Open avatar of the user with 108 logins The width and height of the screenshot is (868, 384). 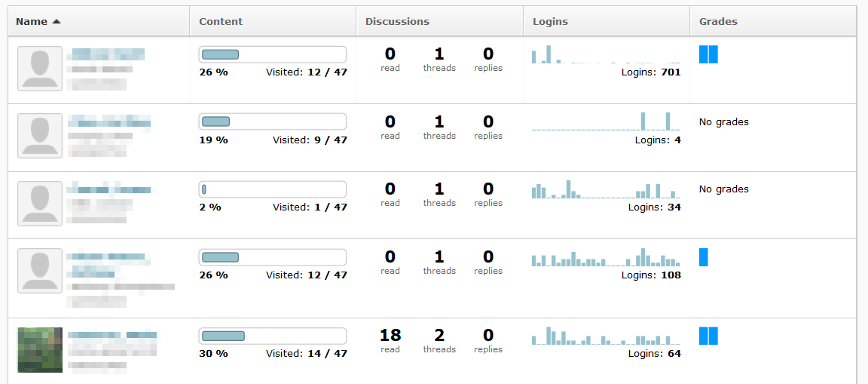[40, 271]
